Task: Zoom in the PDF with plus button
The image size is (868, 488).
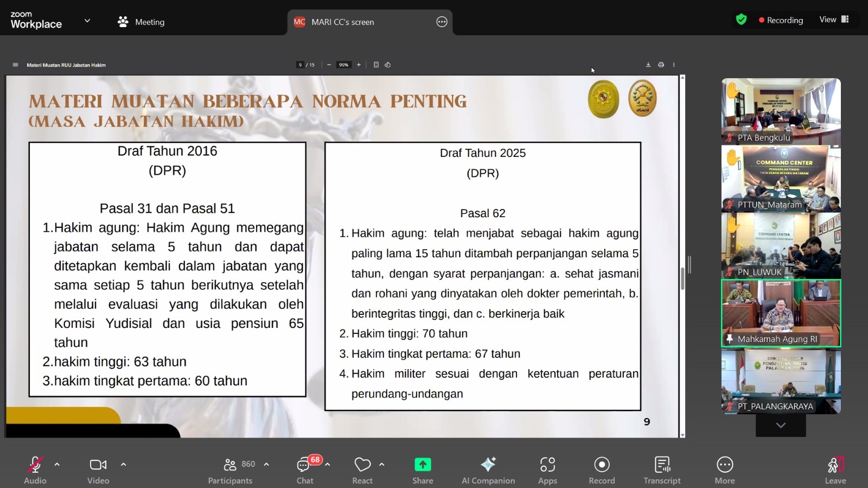Action: (359, 65)
